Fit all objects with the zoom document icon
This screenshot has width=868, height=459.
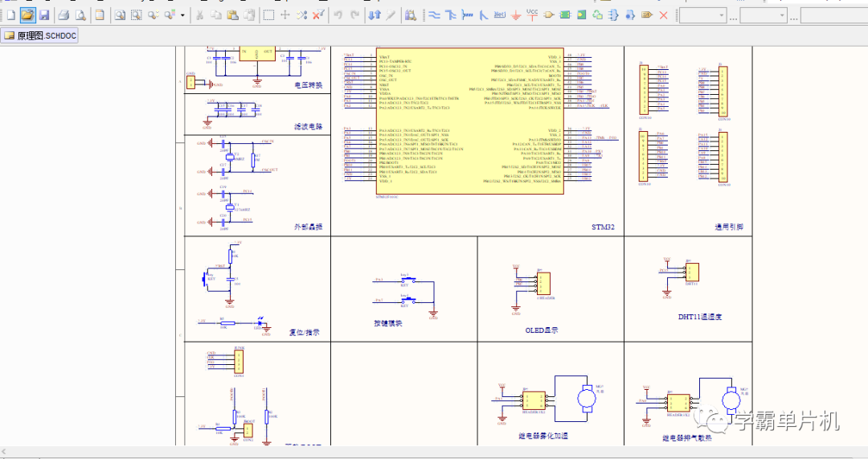pyautogui.click(x=120, y=15)
